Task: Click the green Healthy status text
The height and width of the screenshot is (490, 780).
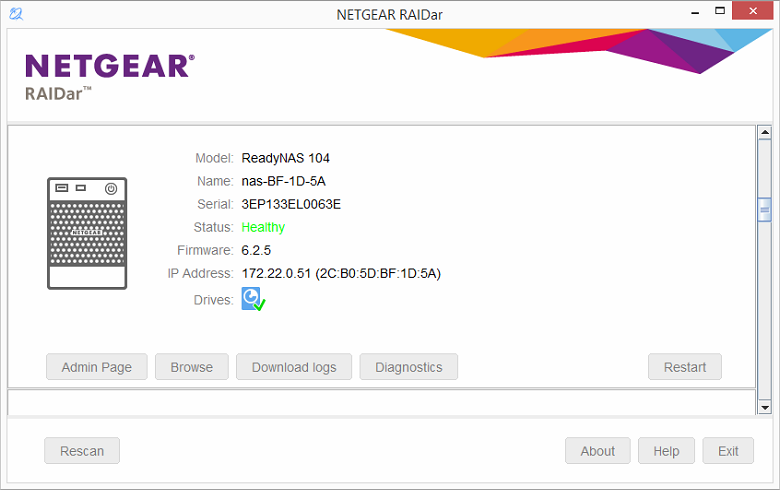Action: (x=263, y=227)
